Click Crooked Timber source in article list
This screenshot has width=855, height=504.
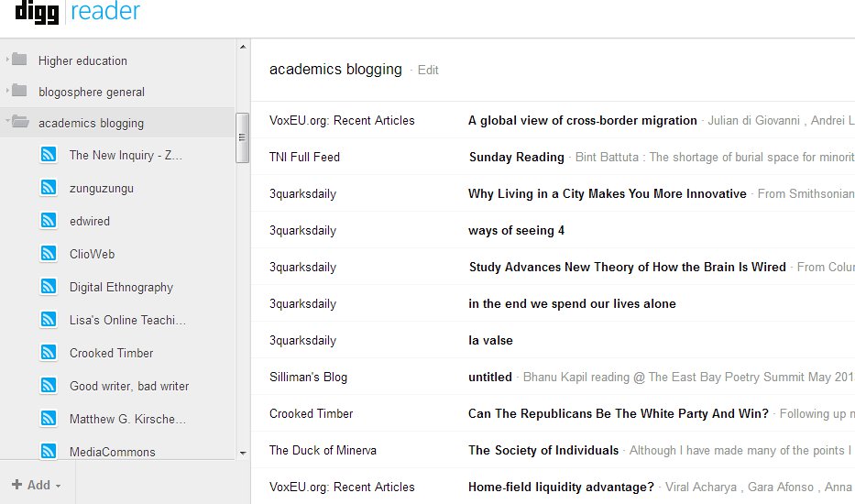(311, 413)
